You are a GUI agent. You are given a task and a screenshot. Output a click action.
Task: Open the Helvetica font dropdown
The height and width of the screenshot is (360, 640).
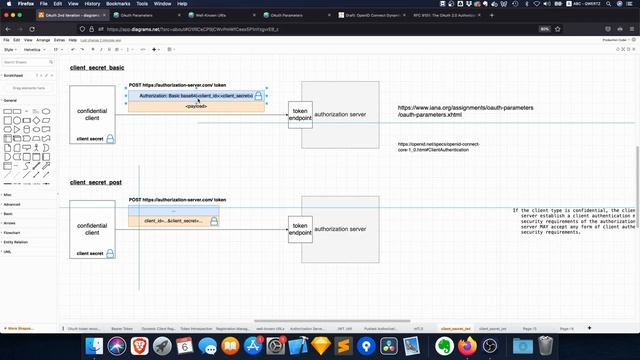34,50
